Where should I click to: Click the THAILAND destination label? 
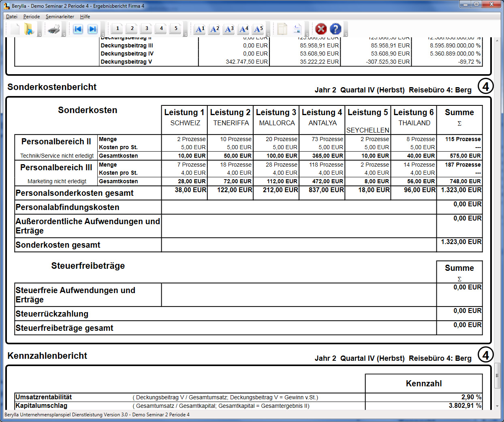pos(414,123)
